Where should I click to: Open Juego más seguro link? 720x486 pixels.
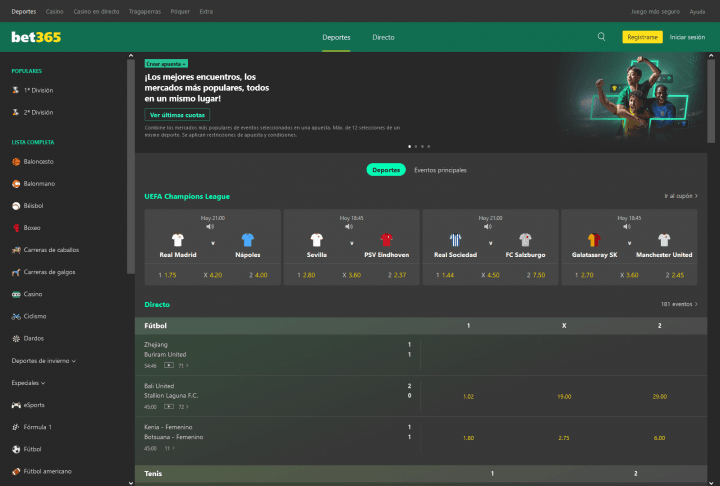[655, 11]
